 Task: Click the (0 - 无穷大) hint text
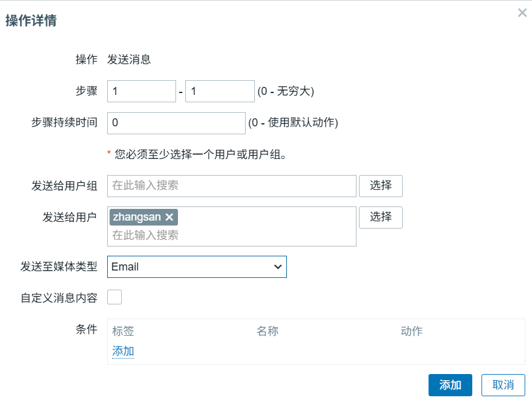(x=286, y=91)
